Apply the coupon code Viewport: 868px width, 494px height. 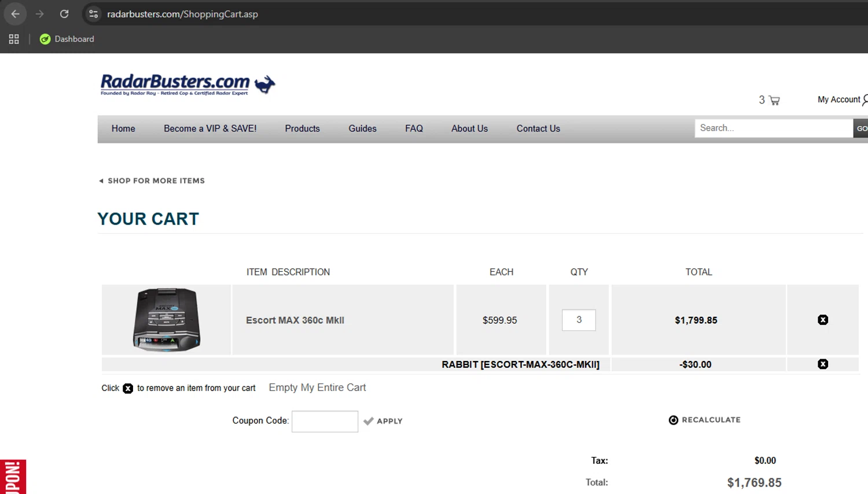383,421
